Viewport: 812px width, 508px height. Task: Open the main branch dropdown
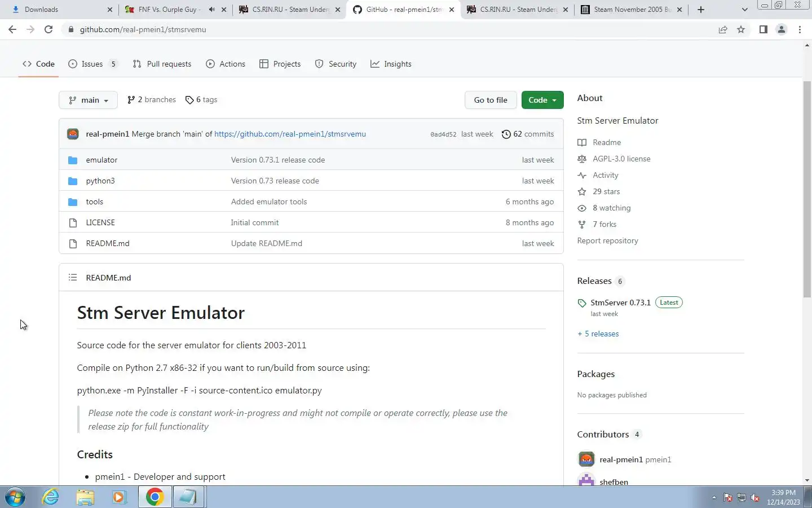click(x=88, y=100)
